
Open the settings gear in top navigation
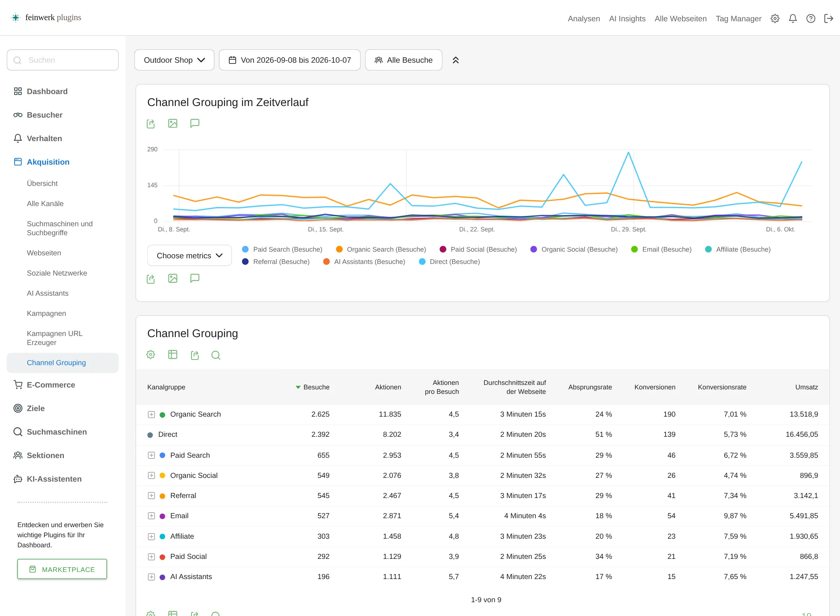[x=775, y=19]
